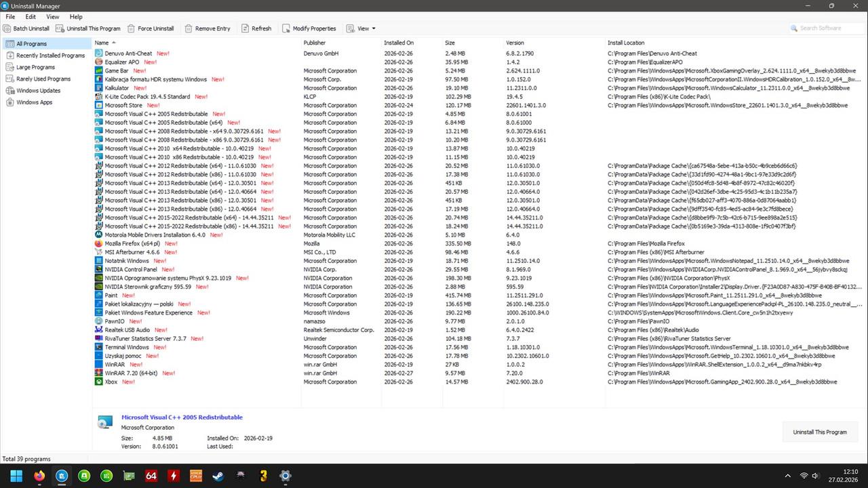Click the Terminal Windows program icon

(x=98, y=347)
